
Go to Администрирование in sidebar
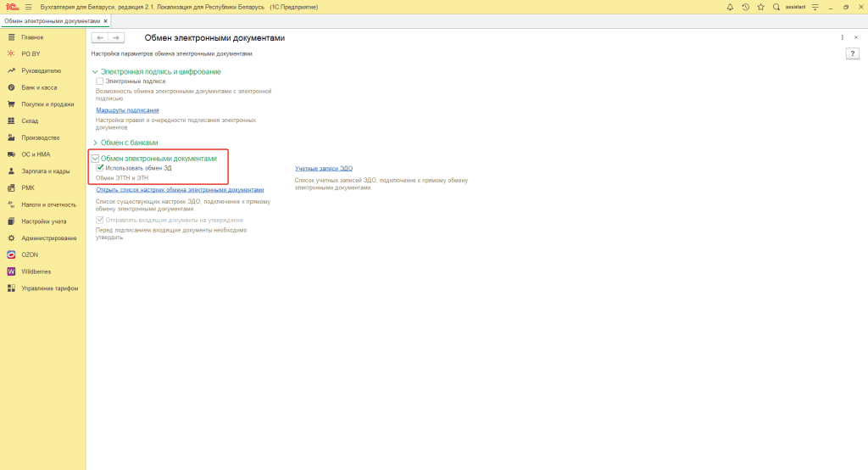[x=48, y=238]
